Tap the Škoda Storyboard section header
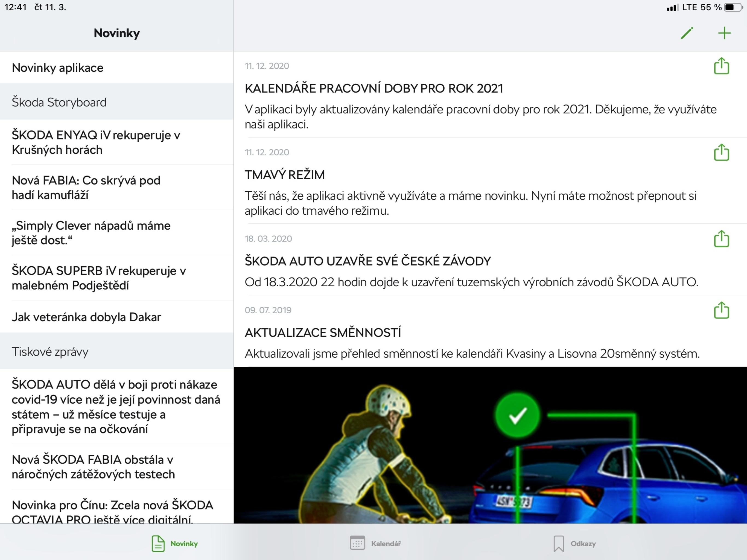747x560 pixels. click(x=117, y=102)
